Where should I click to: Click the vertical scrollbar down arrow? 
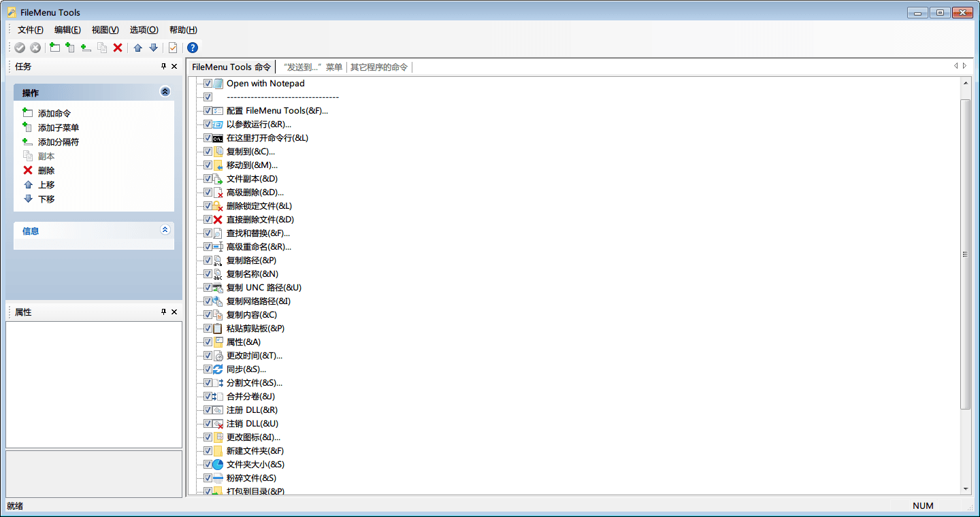pos(965,489)
